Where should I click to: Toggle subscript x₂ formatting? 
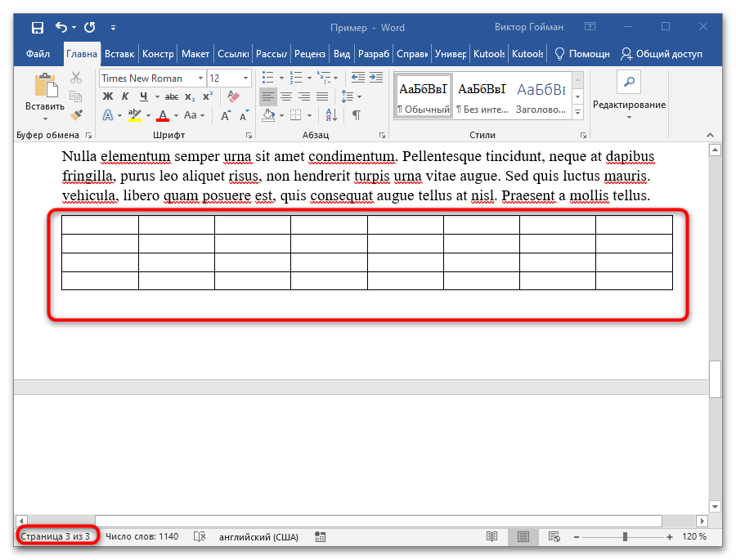[x=189, y=96]
